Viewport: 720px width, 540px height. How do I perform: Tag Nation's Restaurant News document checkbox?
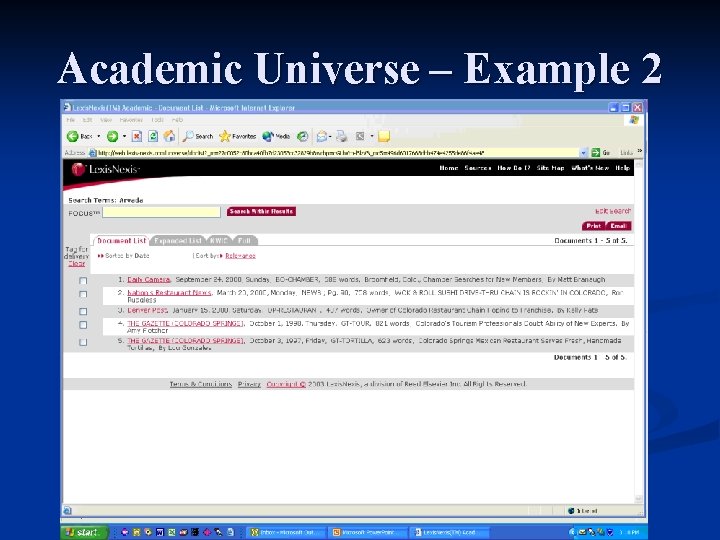pos(83,294)
